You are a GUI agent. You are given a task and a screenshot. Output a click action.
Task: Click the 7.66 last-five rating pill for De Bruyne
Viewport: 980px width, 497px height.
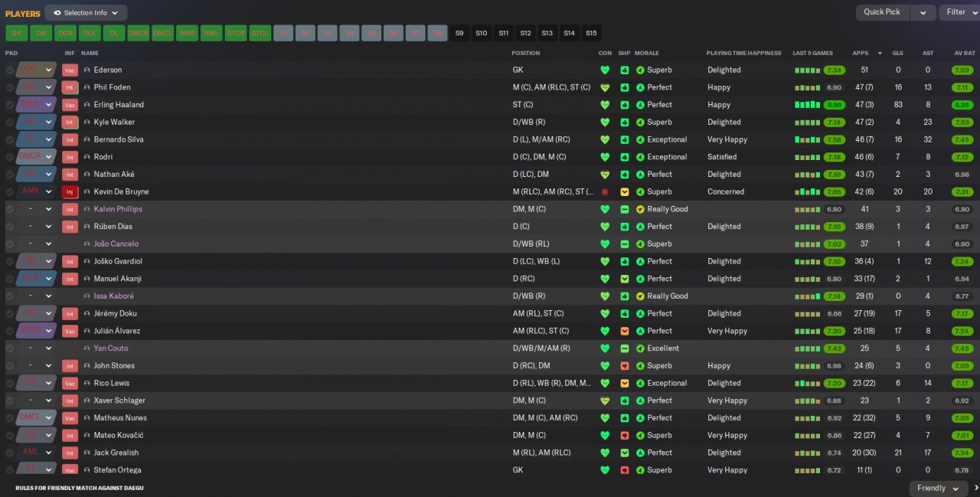point(835,191)
